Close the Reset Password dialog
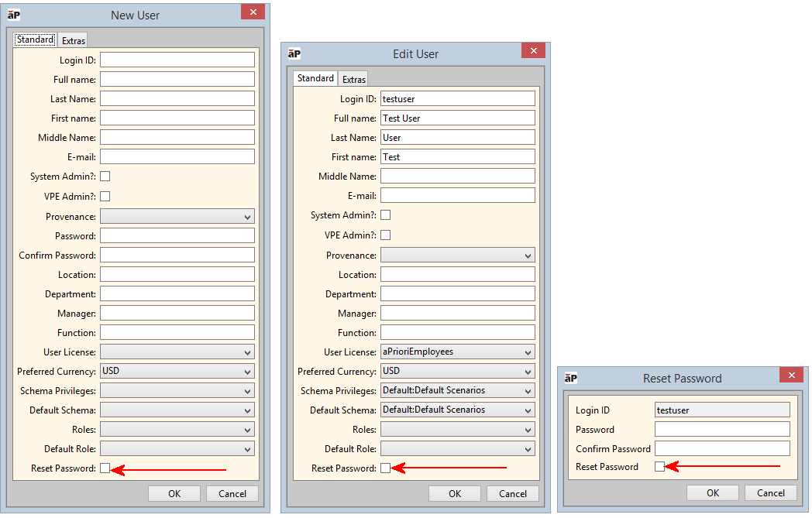Viewport: 812px width, 518px height. point(791,376)
